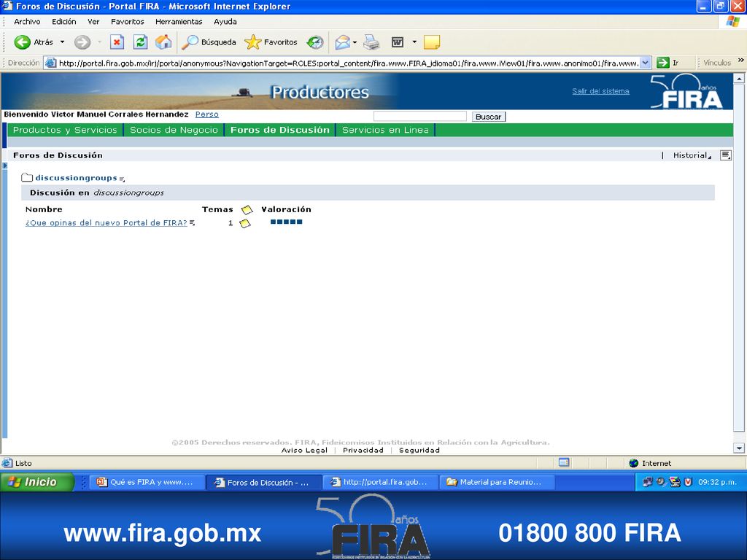This screenshot has width=747, height=560.
Task: Click the discussiongroups folder icon
Action: 27,178
